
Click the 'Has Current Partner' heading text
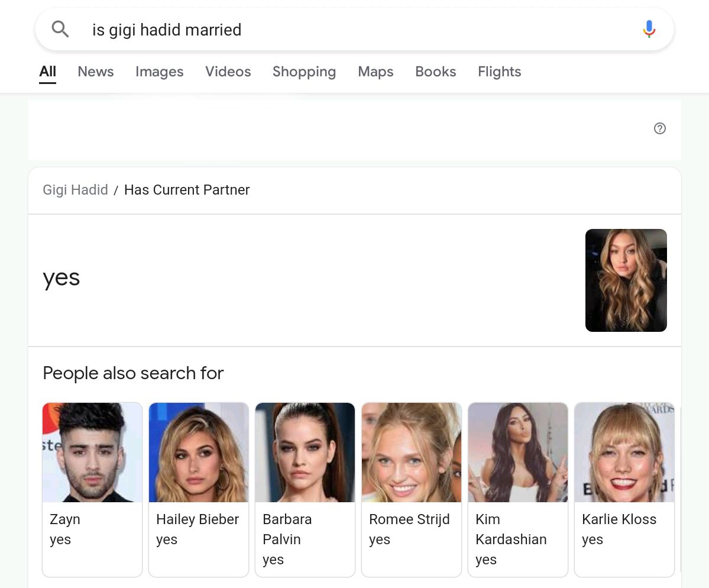pyautogui.click(x=187, y=189)
